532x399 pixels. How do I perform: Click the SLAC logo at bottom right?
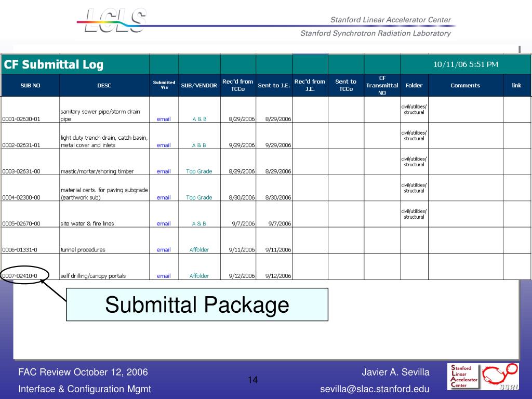[x=464, y=376]
